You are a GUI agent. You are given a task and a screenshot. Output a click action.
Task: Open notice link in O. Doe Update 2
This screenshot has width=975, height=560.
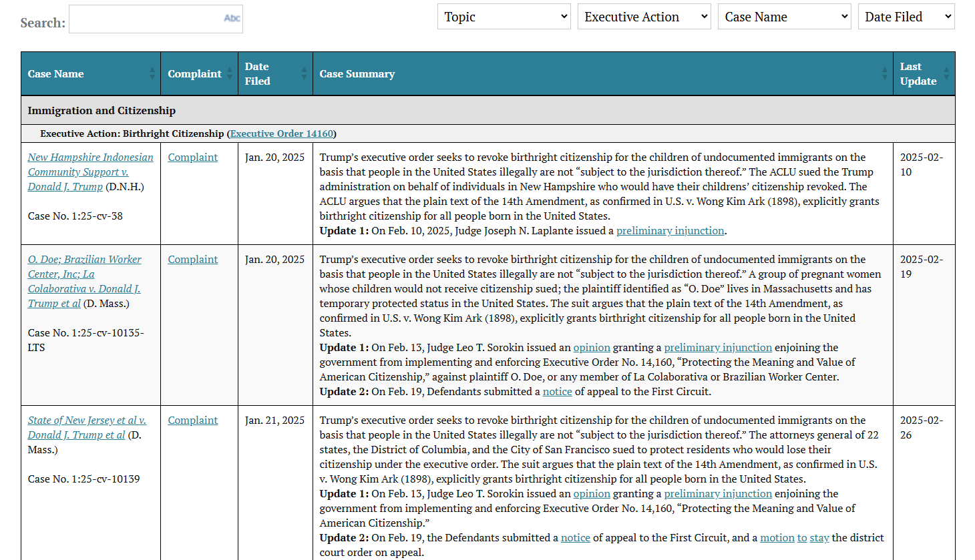click(558, 392)
